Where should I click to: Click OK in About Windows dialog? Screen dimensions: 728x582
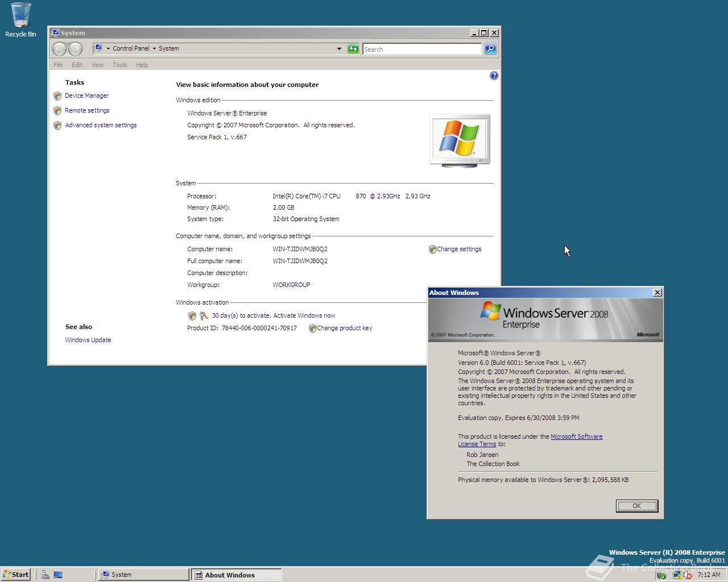click(x=637, y=506)
